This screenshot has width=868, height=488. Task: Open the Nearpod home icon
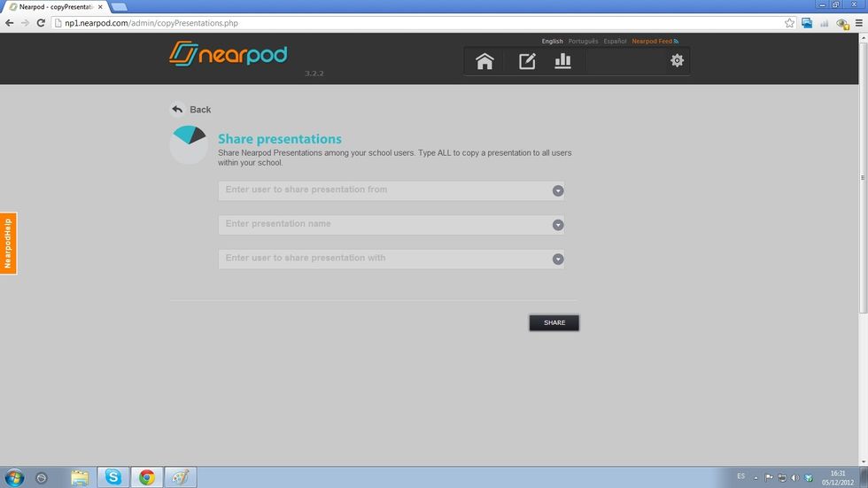484,61
